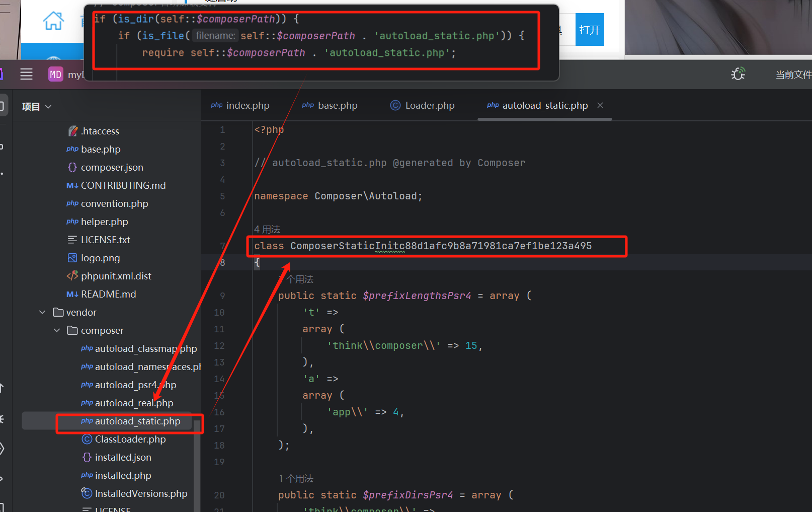Click the composer folder icon
The image size is (812, 512).
[72, 330]
